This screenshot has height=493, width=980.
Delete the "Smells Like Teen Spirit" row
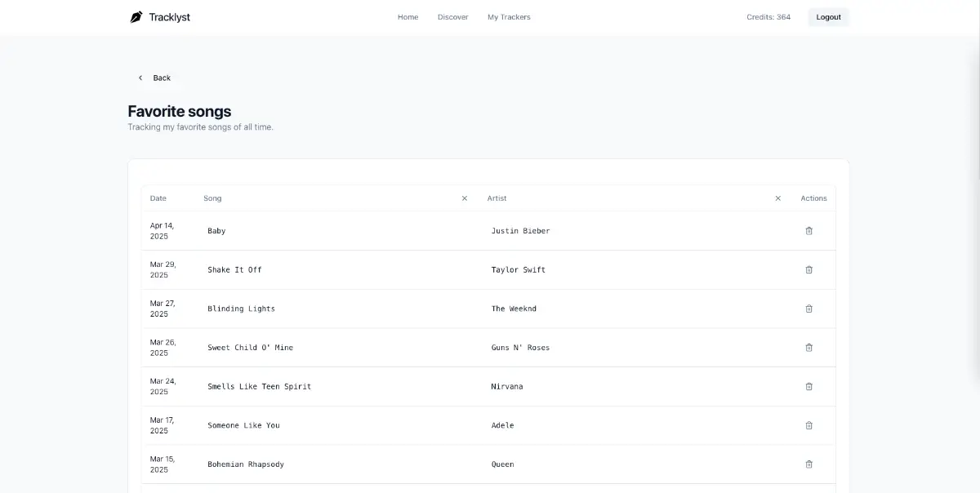pos(809,386)
